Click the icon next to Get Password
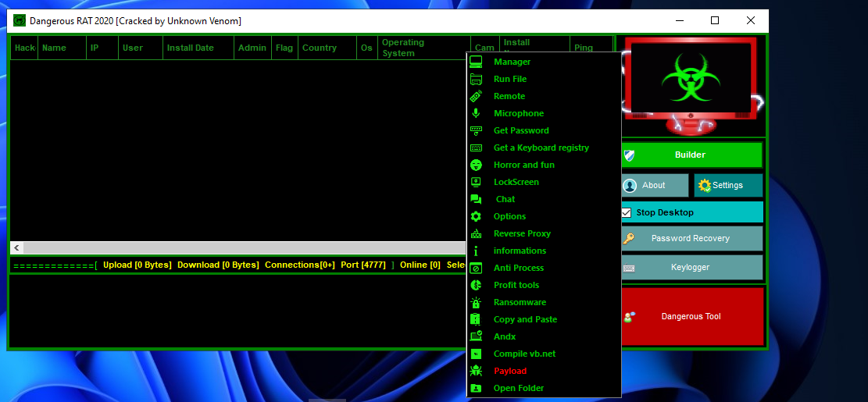This screenshot has height=402, width=868. click(x=476, y=130)
